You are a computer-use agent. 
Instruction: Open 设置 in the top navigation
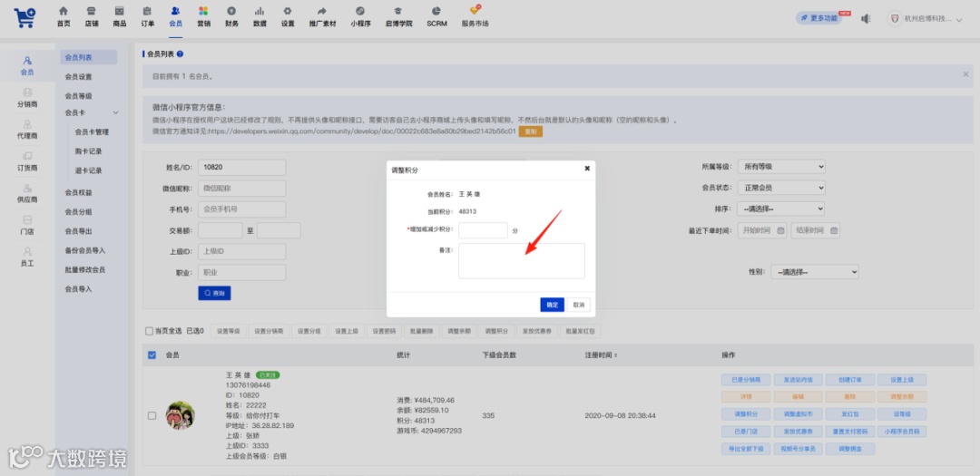point(288,16)
